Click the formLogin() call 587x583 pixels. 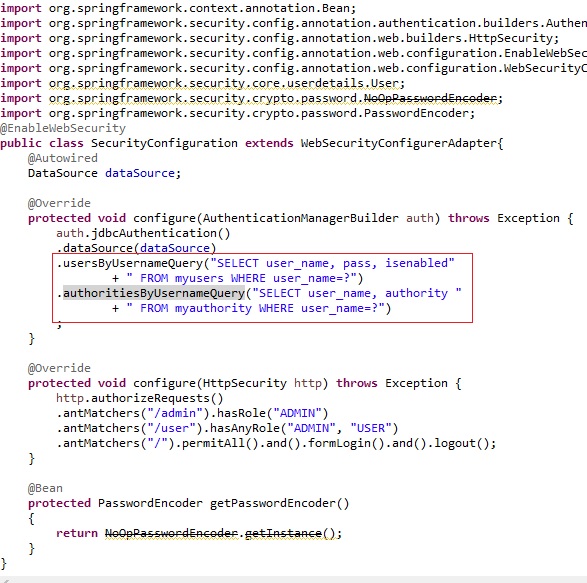[346, 443]
